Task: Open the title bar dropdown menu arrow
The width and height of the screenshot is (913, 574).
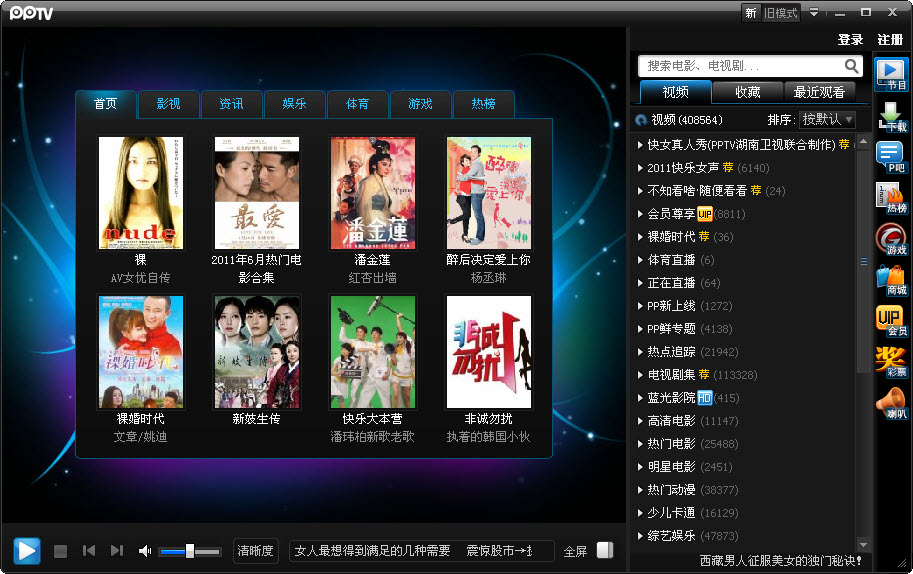Action: coord(814,12)
